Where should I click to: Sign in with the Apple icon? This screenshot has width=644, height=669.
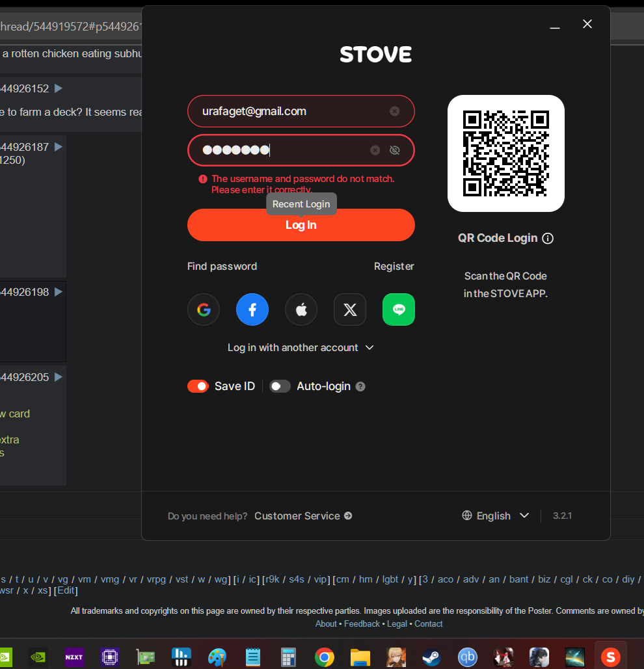301,309
